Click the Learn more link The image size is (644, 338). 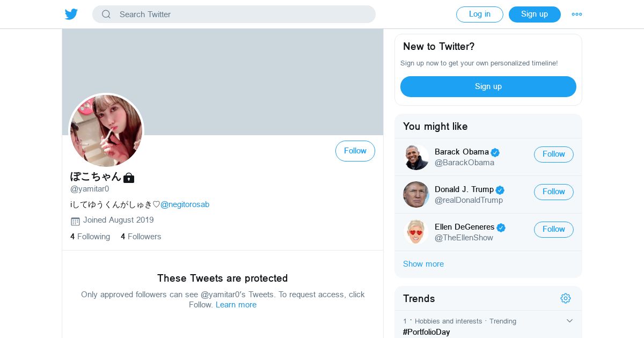(x=236, y=305)
